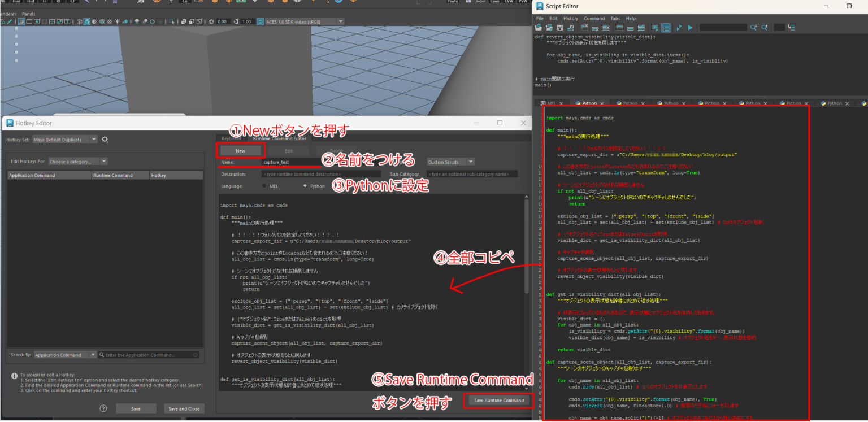Open the History menu in Script Editor
The width and height of the screenshot is (868, 422).
570,18
